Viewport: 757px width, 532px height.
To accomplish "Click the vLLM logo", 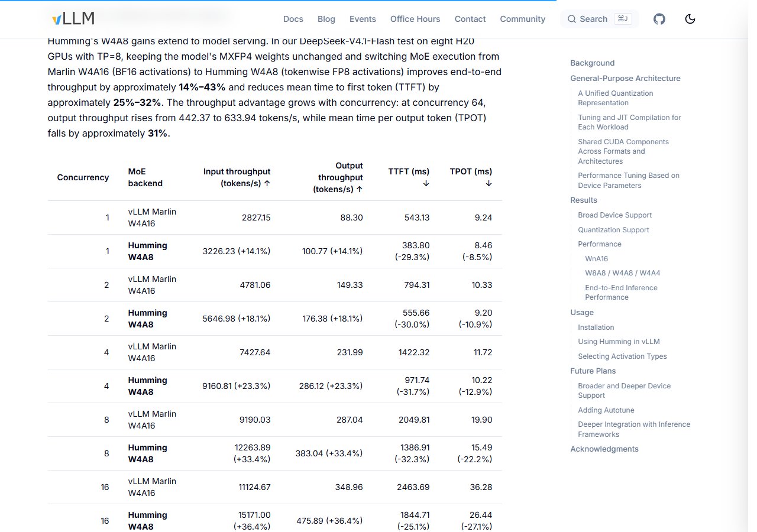I will click(x=73, y=19).
